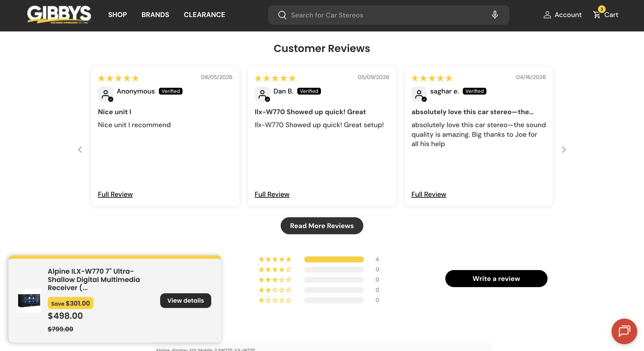Click the search magnifier icon
This screenshot has height=351, width=644.
click(x=282, y=15)
